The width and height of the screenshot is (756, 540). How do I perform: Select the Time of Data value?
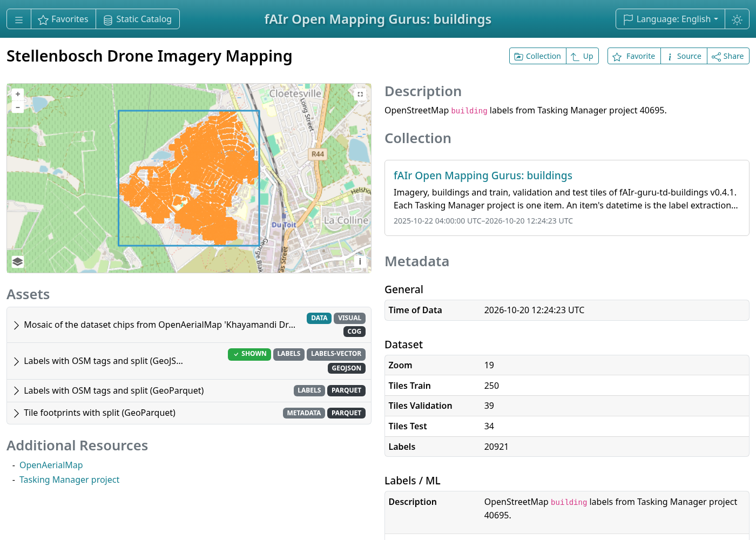coord(534,310)
